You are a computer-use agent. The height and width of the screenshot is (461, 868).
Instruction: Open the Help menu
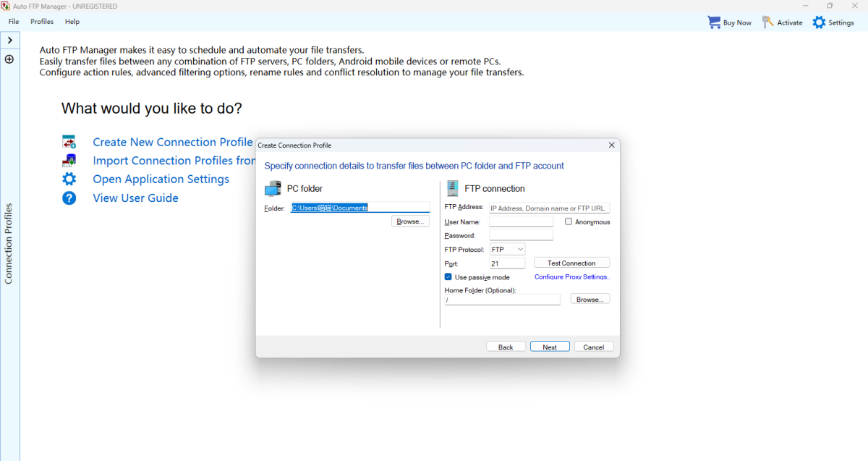click(x=72, y=22)
